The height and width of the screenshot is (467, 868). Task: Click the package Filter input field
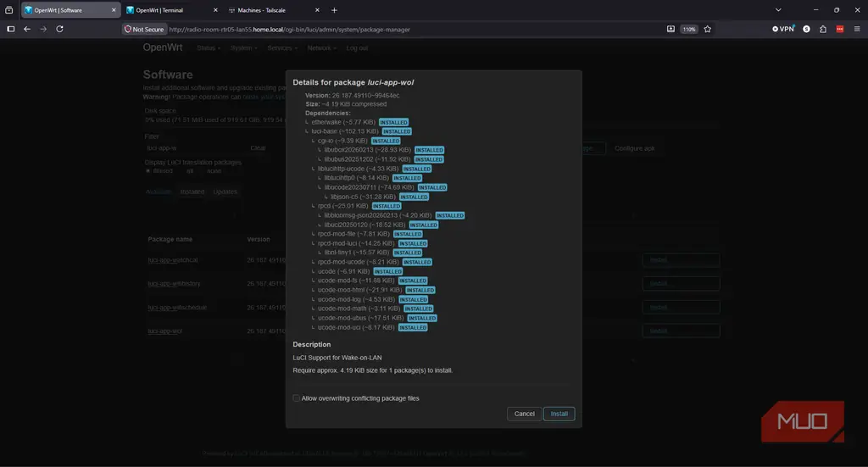click(x=194, y=148)
